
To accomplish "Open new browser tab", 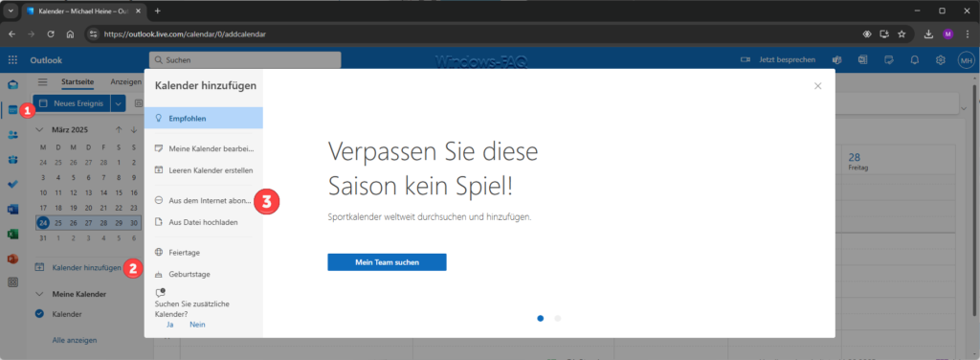I will (x=158, y=11).
